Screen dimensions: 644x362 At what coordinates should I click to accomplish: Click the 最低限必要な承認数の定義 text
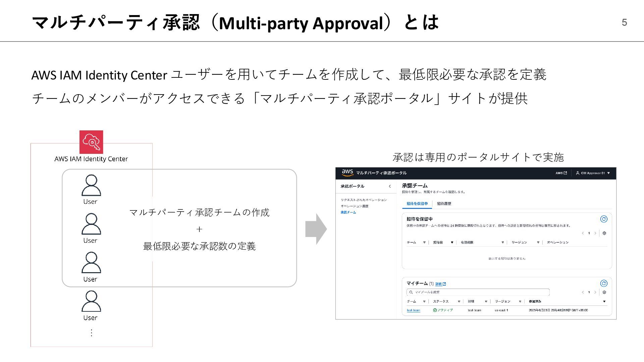(x=199, y=246)
